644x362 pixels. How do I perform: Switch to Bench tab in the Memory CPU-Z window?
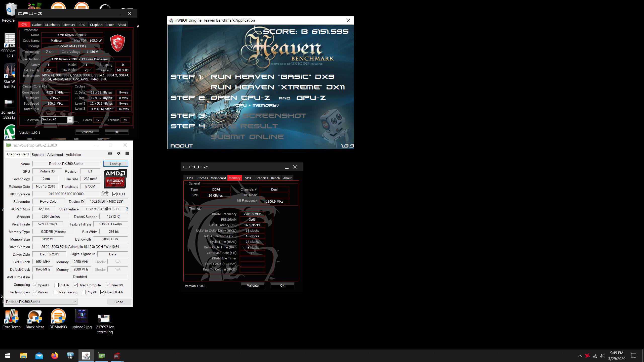click(275, 178)
